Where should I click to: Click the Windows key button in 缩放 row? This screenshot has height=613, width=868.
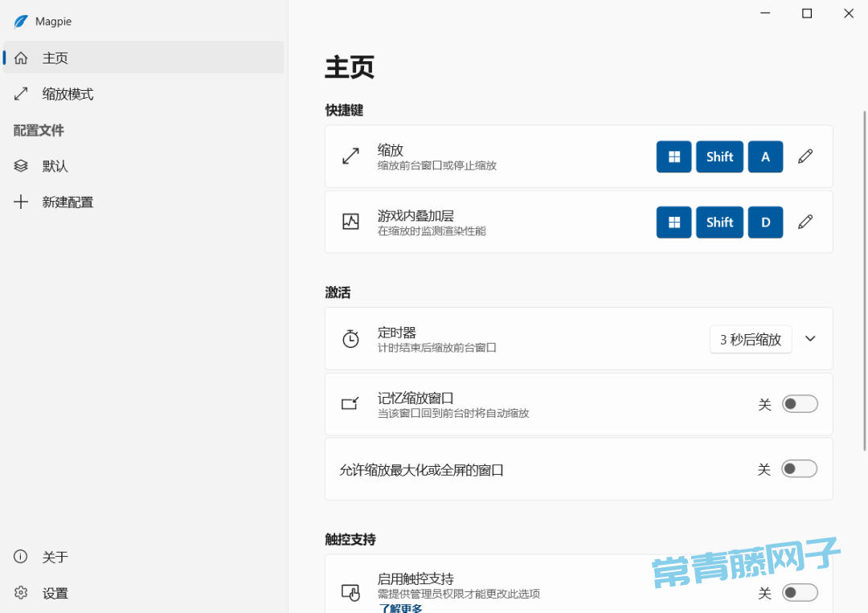click(x=674, y=157)
